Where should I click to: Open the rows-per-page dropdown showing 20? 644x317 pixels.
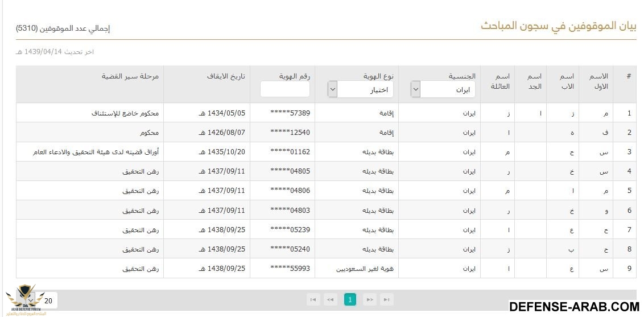pyautogui.click(x=44, y=300)
